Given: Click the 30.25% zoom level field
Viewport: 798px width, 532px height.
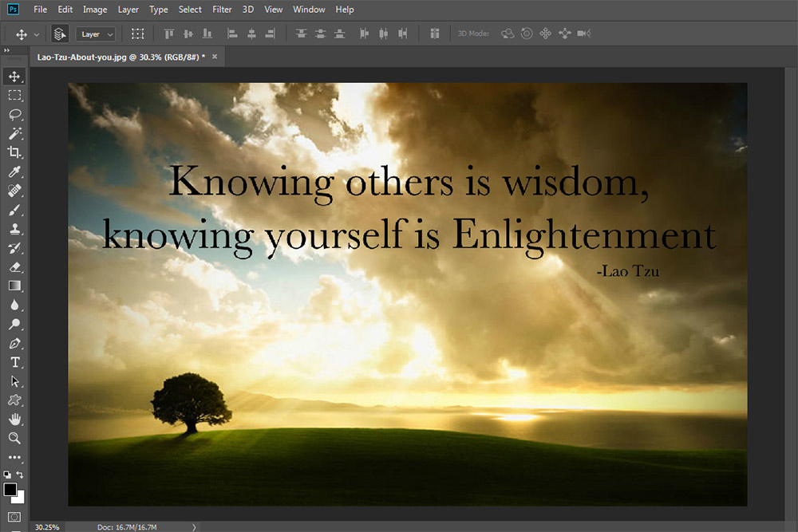Looking at the screenshot, I should pyautogui.click(x=47, y=527).
